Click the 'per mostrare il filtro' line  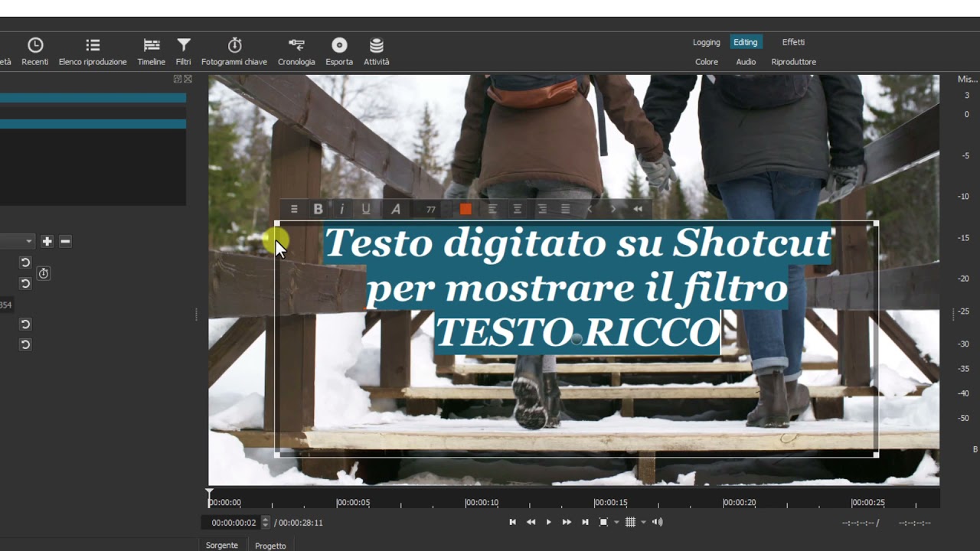[577, 289]
